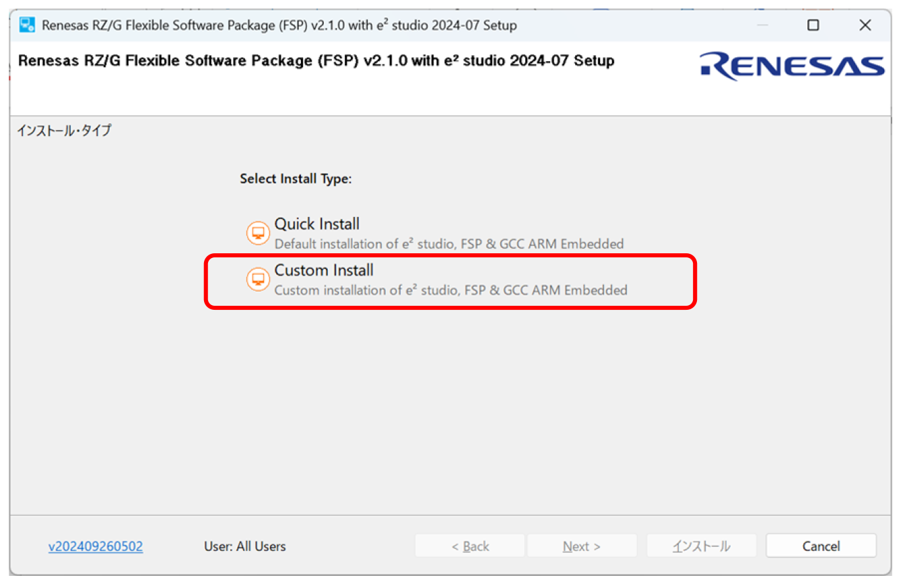901x588 pixels.
Task: Minimize the setup window
Action: click(x=762, y=26)
